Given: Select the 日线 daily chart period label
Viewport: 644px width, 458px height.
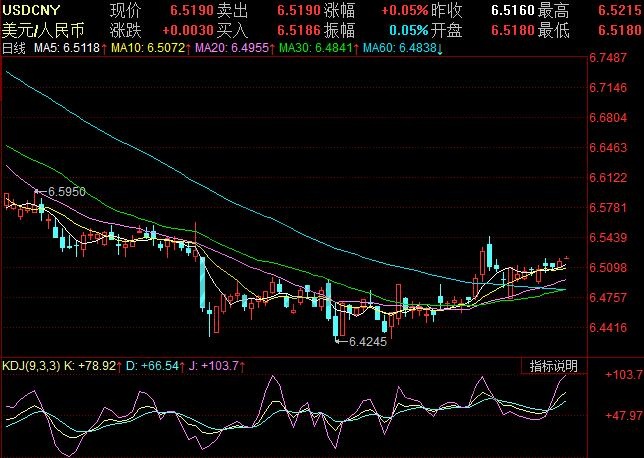Looking at the screenshot, I should [14, 47].
